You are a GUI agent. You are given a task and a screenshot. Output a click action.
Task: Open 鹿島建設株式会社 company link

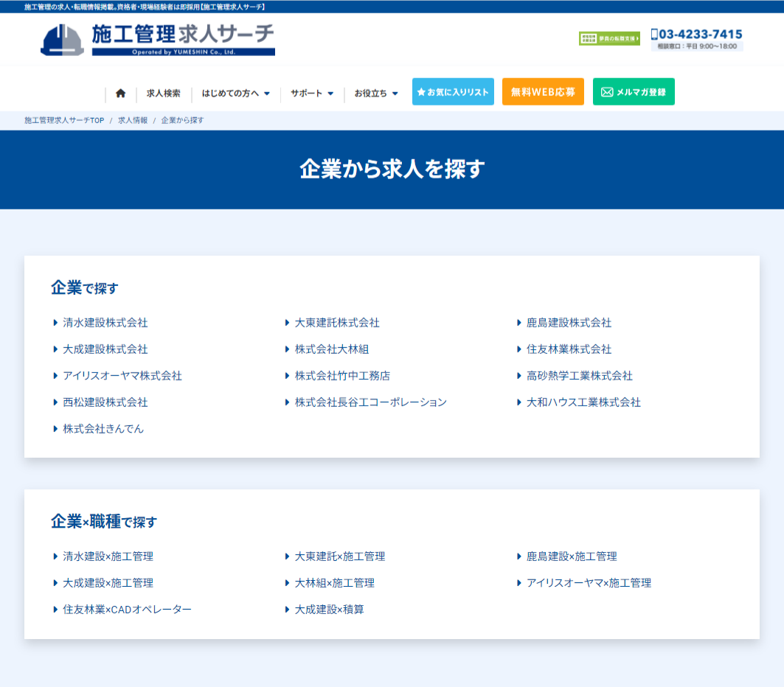[569, 323]
